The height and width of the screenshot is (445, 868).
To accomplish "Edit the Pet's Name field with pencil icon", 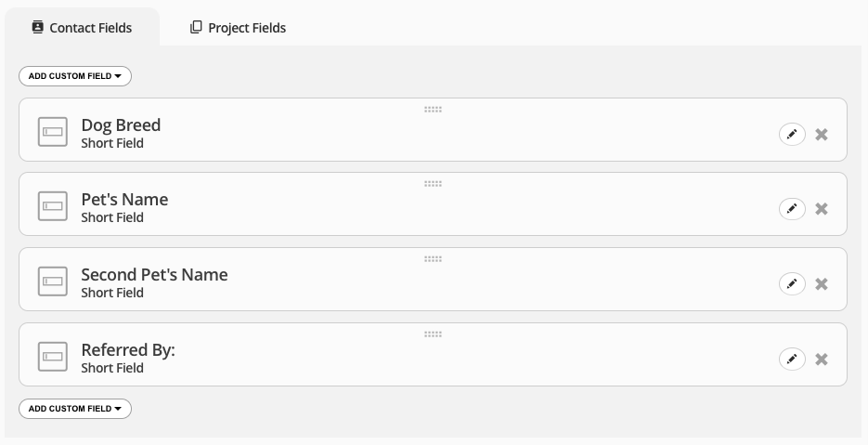I will pos(792,209).
